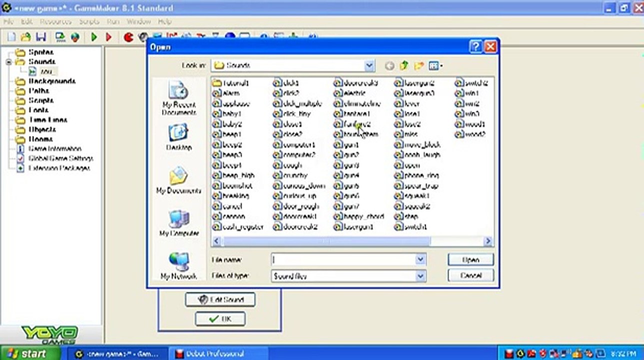
Task: Click the Open game folder toolbar icon
Action: coord(26,36)
